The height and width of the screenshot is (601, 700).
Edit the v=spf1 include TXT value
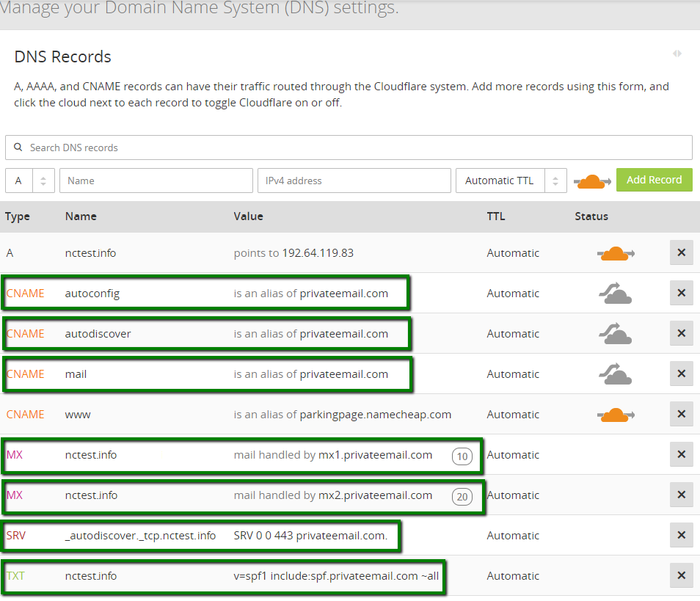coord(336,576)
